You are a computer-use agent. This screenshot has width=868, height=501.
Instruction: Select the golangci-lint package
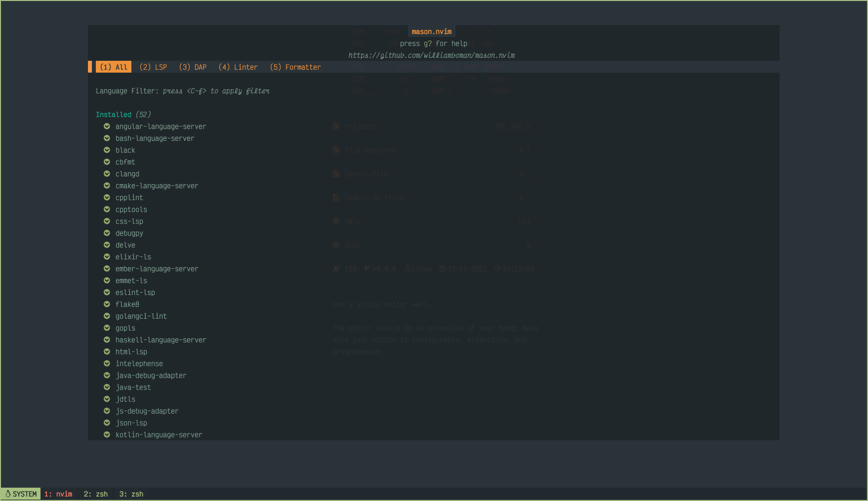tap(141, 316)
